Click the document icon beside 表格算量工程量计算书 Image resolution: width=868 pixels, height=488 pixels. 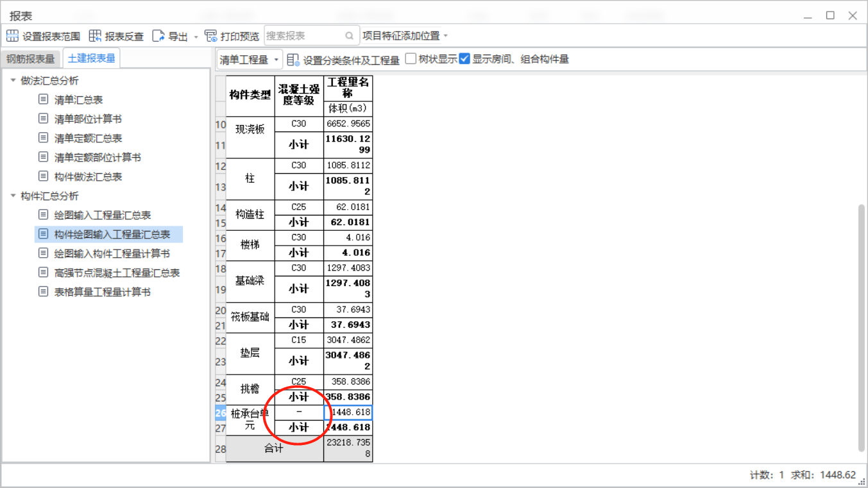pyautogui.click(x=43, y=292)
